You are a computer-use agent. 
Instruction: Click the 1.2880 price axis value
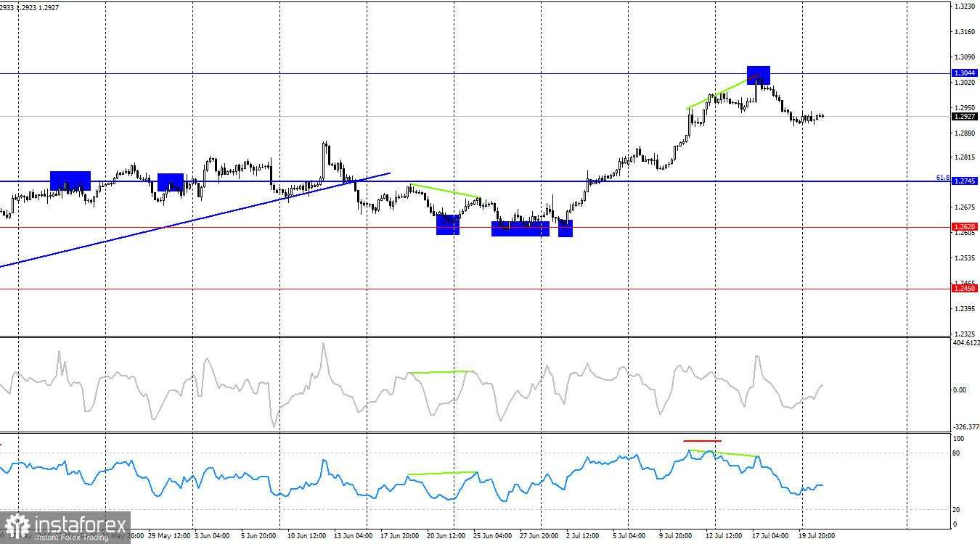pyautogui.click(x=965, y=133)
